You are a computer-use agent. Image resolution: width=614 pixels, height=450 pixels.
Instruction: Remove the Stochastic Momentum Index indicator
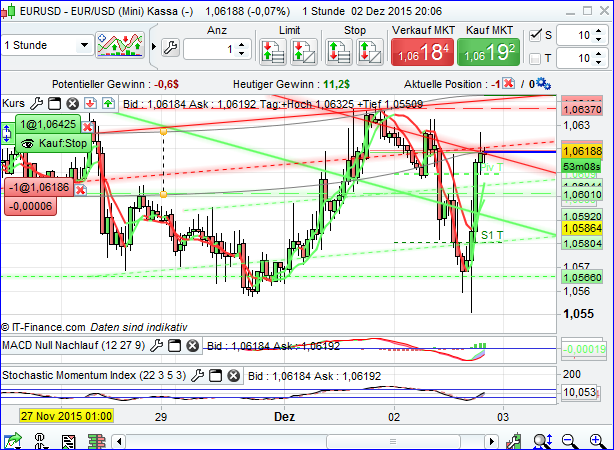pyautogui.click(x=233, y=376)
